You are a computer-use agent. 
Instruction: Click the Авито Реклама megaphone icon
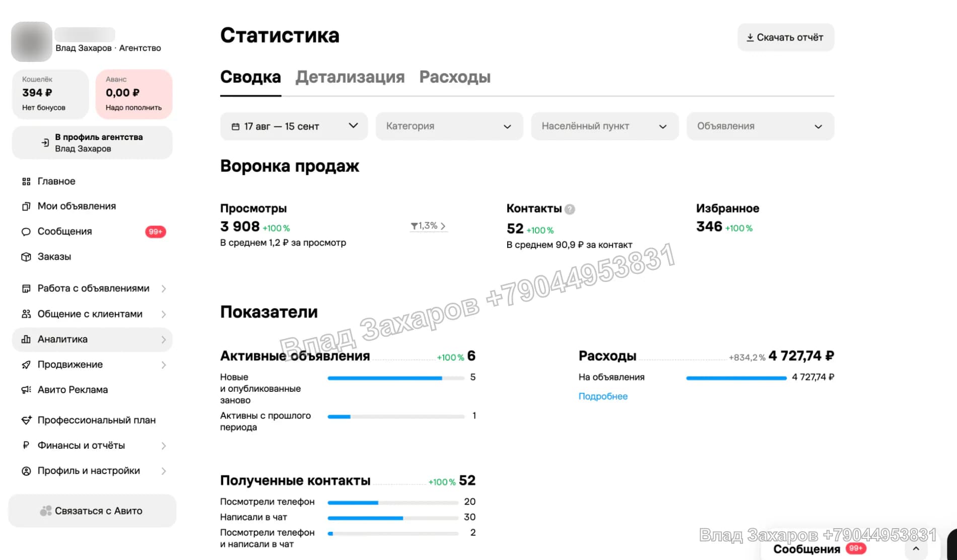[26, 390]
